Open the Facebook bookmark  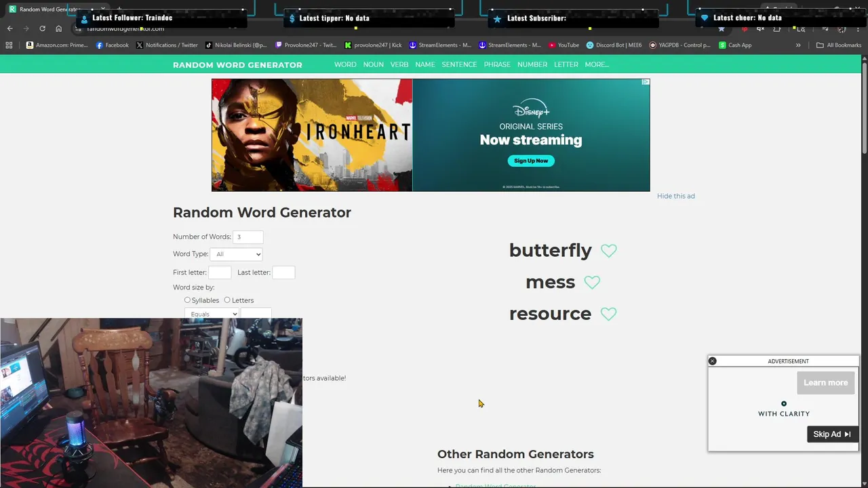pos(112,45)
